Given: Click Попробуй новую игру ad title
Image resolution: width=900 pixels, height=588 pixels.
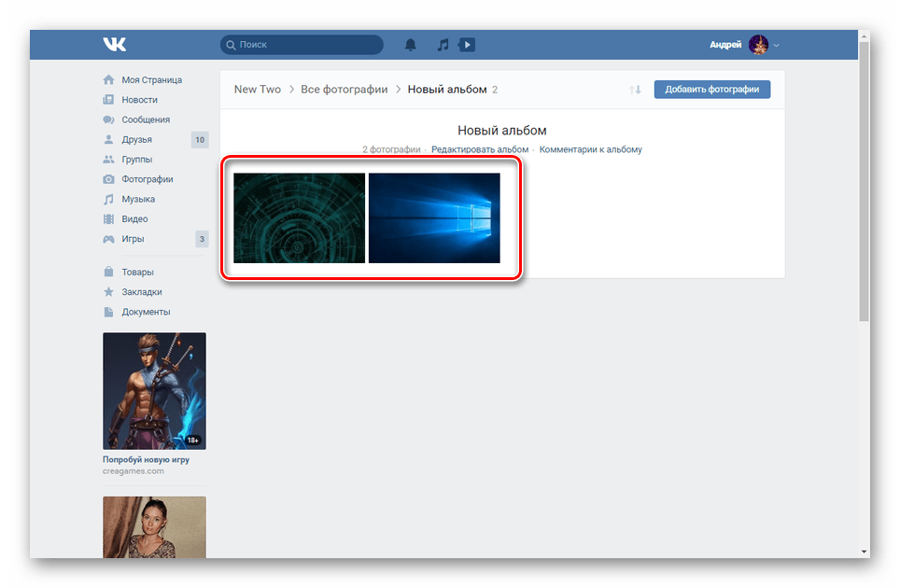Looking at the screenshot, I should coord(146,460).
